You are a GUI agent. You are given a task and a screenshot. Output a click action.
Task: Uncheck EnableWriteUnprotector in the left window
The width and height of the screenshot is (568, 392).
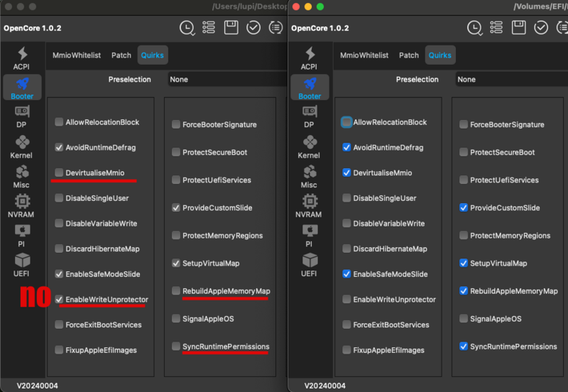[59, 300]
